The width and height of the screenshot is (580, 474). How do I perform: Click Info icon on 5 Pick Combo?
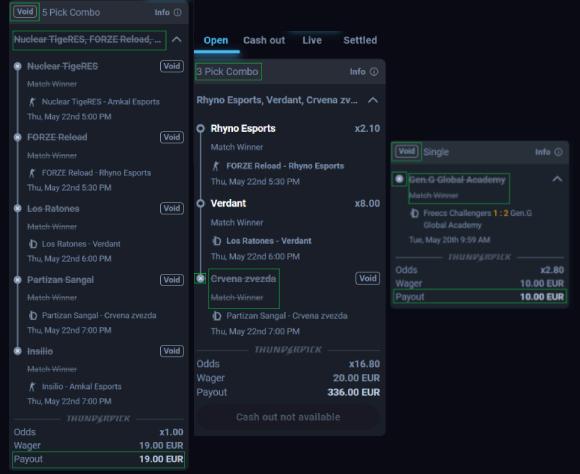click(178, 13)
